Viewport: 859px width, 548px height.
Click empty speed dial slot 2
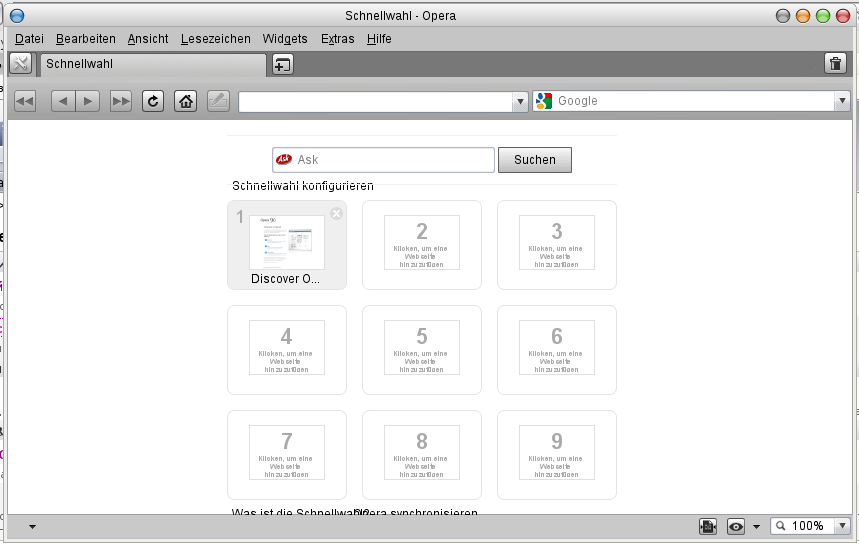click(422, 245)
